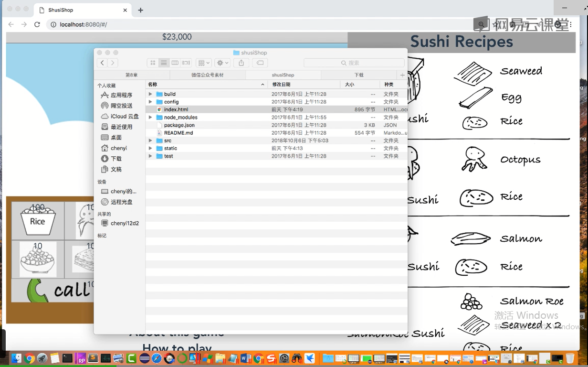
Task: Select index.html file in list
Action: (x=176, y=109)
